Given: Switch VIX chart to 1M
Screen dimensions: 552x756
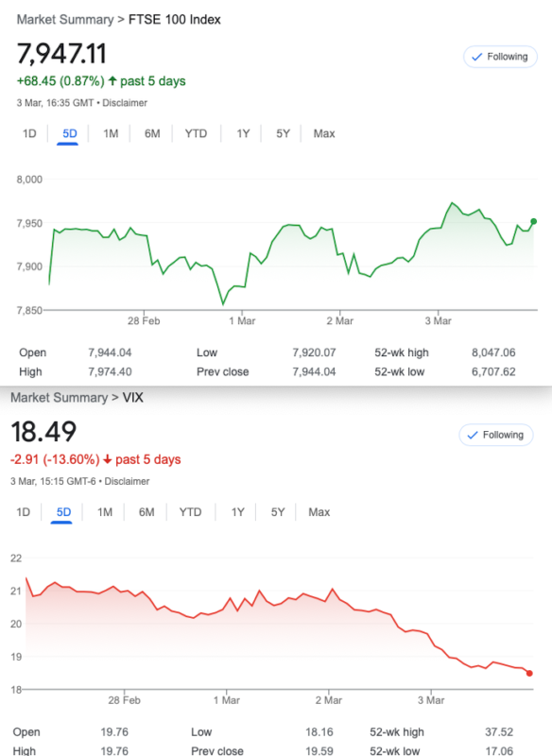Looking at the screenshot, I should 105,512.
